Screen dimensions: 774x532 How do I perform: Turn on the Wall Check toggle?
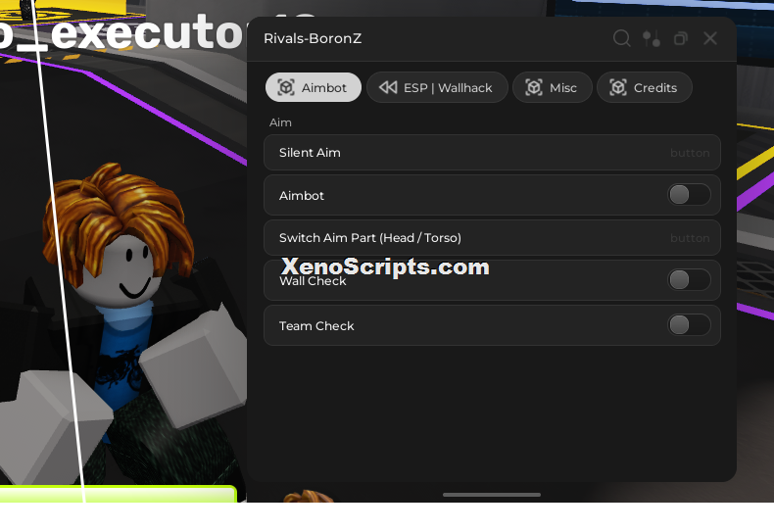coord(689,280)
